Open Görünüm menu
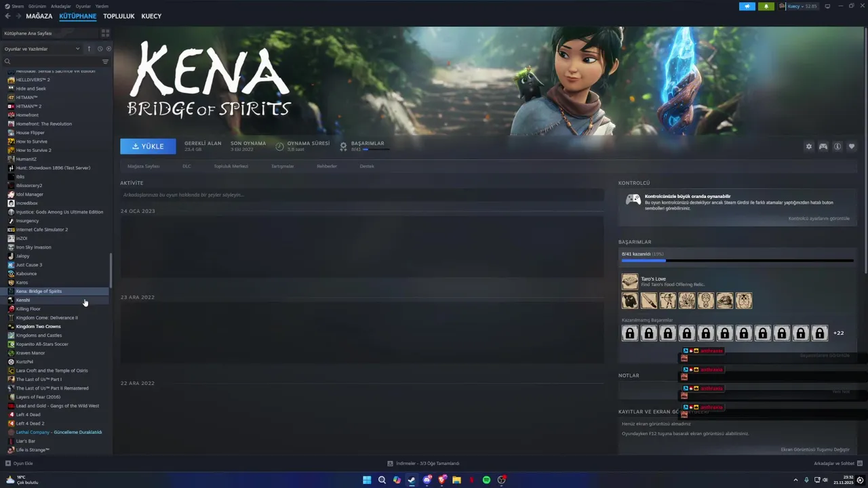Image resolution: width=868 pixels, height=488 pixels. coord(37,6)
